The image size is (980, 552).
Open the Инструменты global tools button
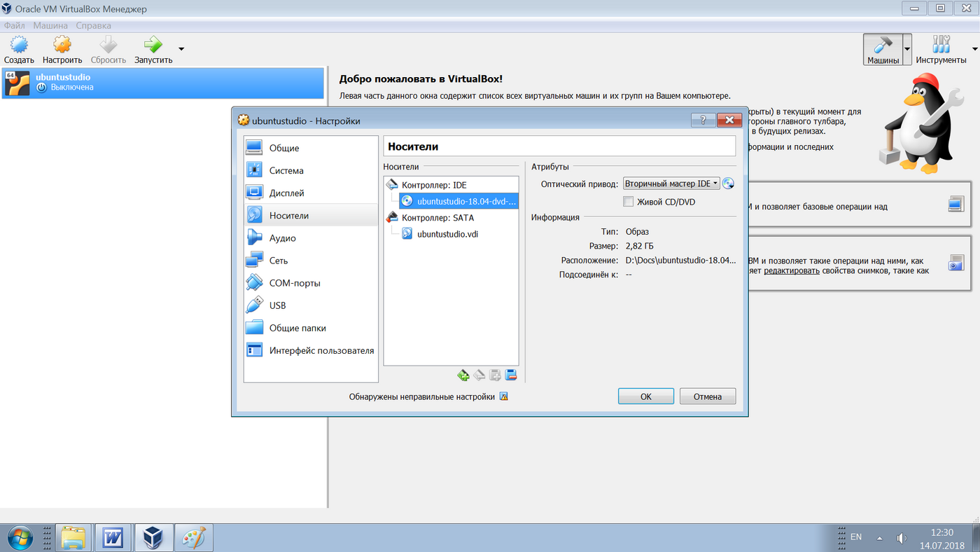coord(941,50)
